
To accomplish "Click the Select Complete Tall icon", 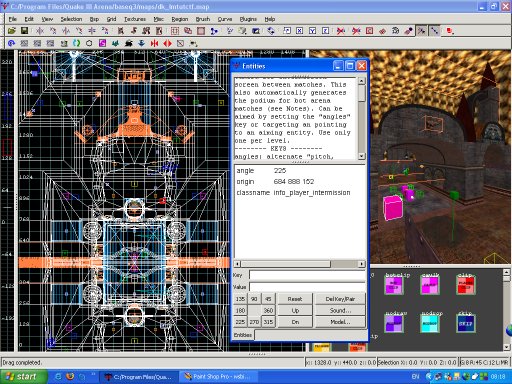I will click(x=121, y=31).
